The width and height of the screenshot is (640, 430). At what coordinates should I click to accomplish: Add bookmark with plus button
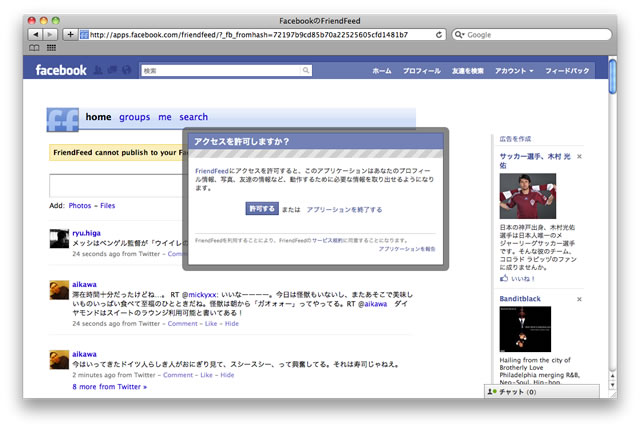coord(70,35)
